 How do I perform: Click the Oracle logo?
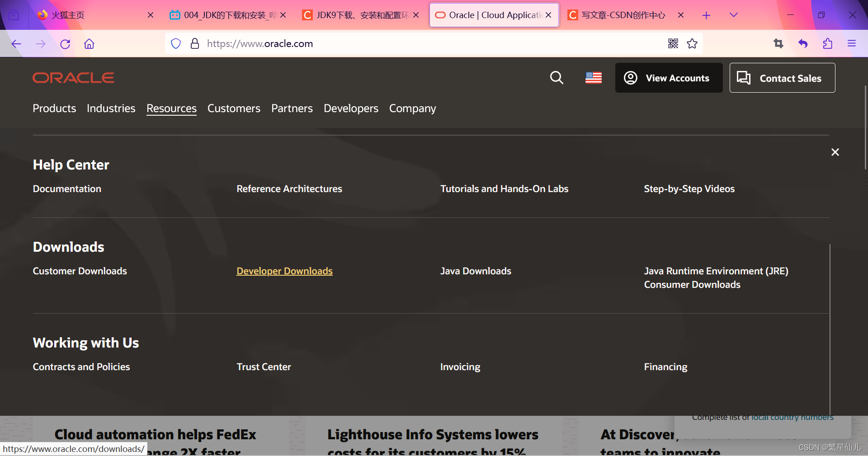pos(73,78)
